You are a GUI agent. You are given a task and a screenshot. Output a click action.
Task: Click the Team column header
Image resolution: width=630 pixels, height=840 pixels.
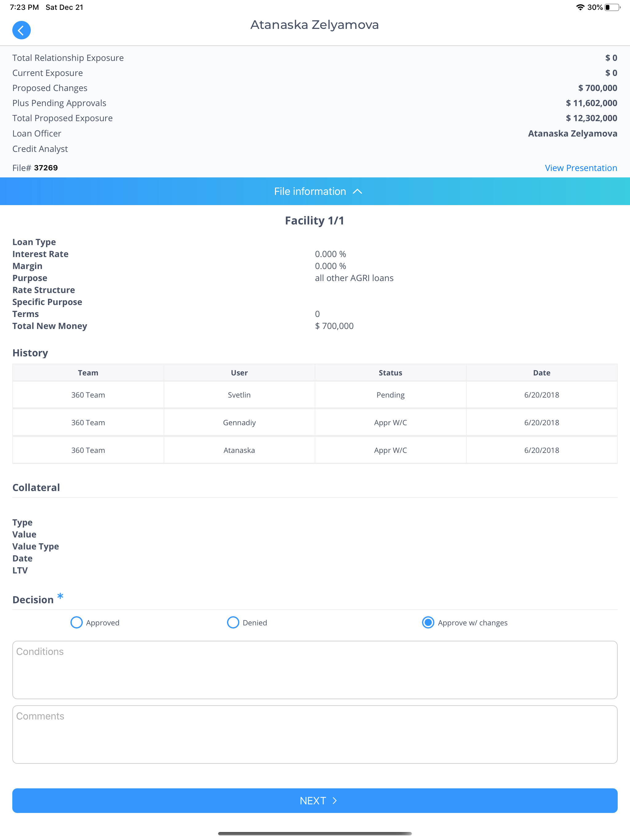[x=88, y=373]
